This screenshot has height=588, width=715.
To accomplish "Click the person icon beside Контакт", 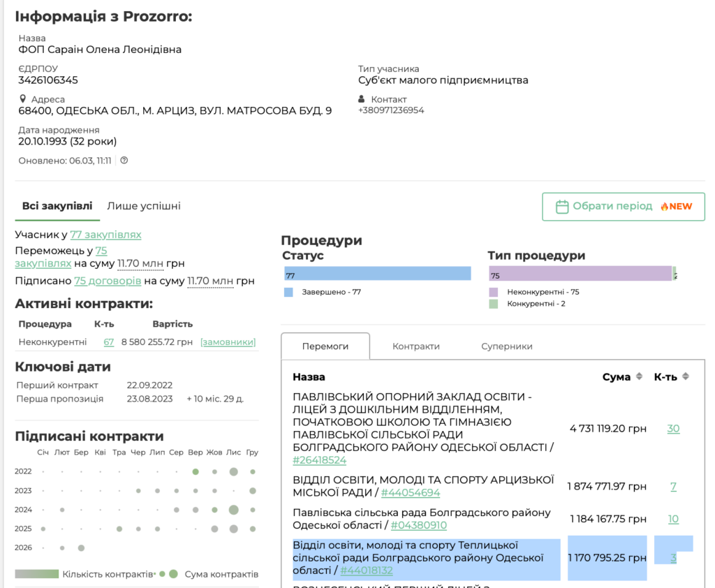I will point(362,99).
